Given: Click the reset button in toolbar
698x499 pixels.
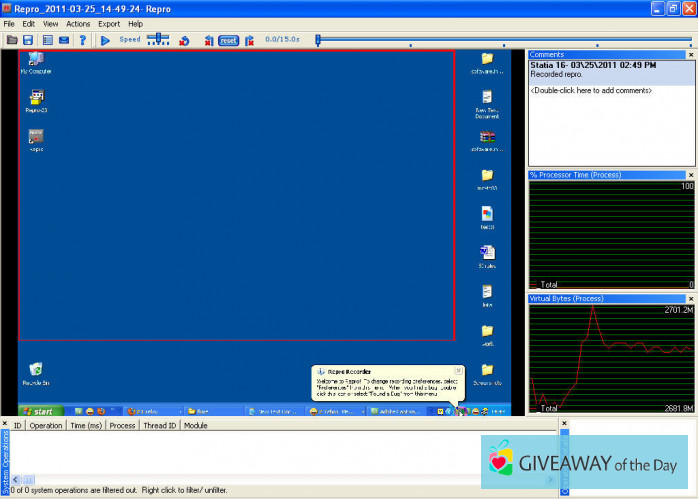Looking at the screenshot, I should 228,40.
